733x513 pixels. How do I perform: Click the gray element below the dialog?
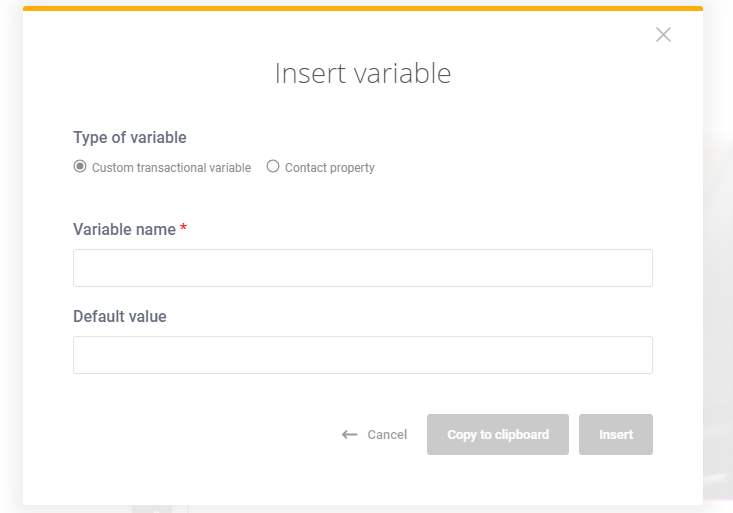point(152,509)
